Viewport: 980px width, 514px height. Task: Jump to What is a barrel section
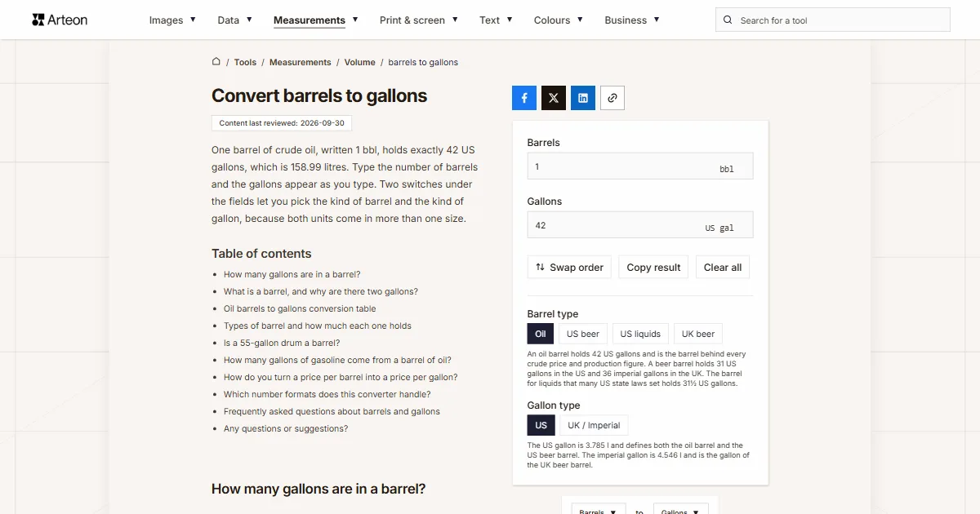(321, 292)
